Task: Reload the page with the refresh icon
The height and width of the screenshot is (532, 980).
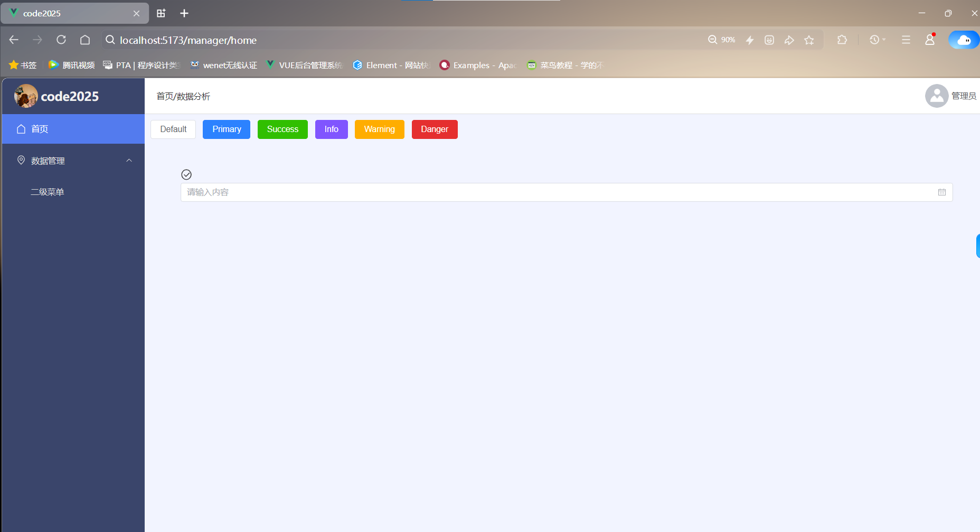Action: pos(61,40)
